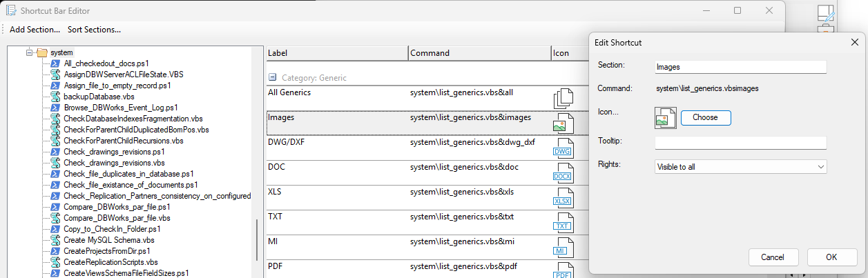
Task: Select Check_file_duplicates_in_database.ps1 in tree
Action: coord(128,174)
